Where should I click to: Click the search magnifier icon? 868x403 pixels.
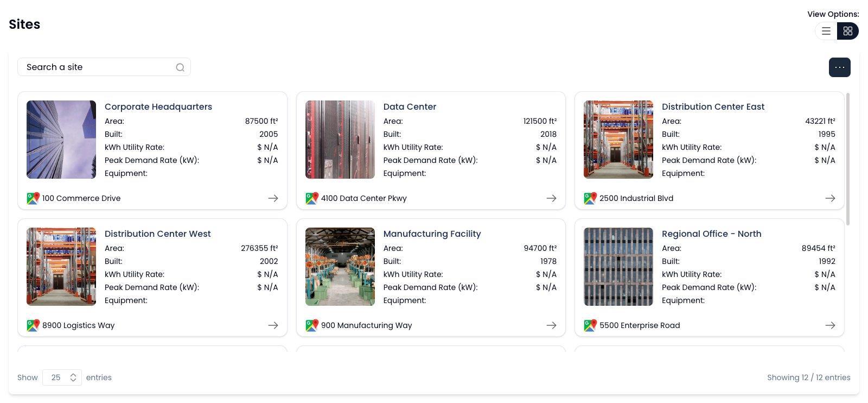click(x=180, y=67)
